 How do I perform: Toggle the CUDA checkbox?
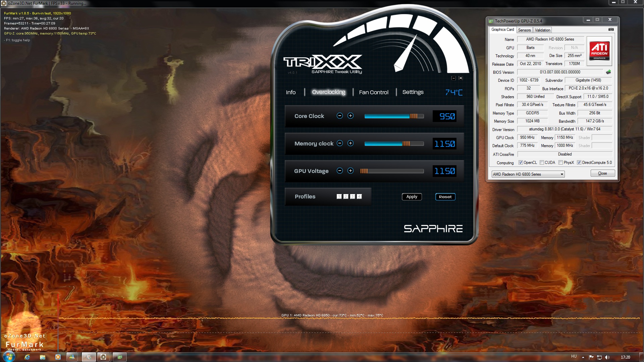coord(542,163)
